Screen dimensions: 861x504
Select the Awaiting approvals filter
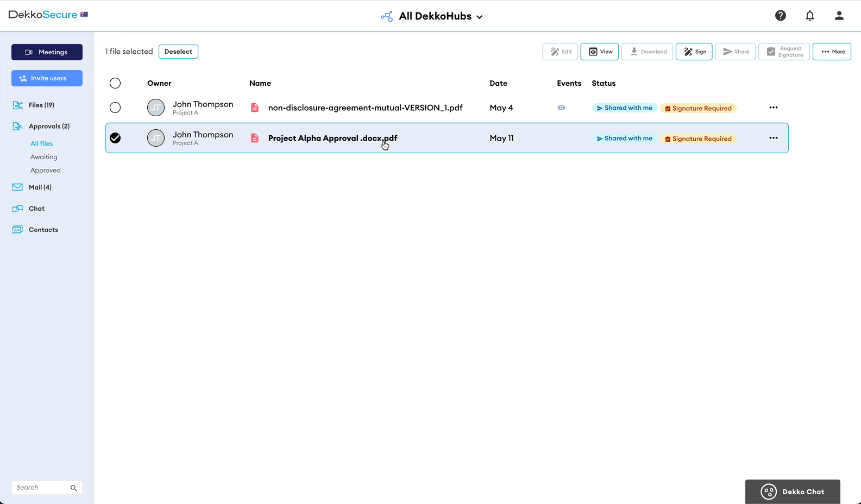[x=44, y=157]
